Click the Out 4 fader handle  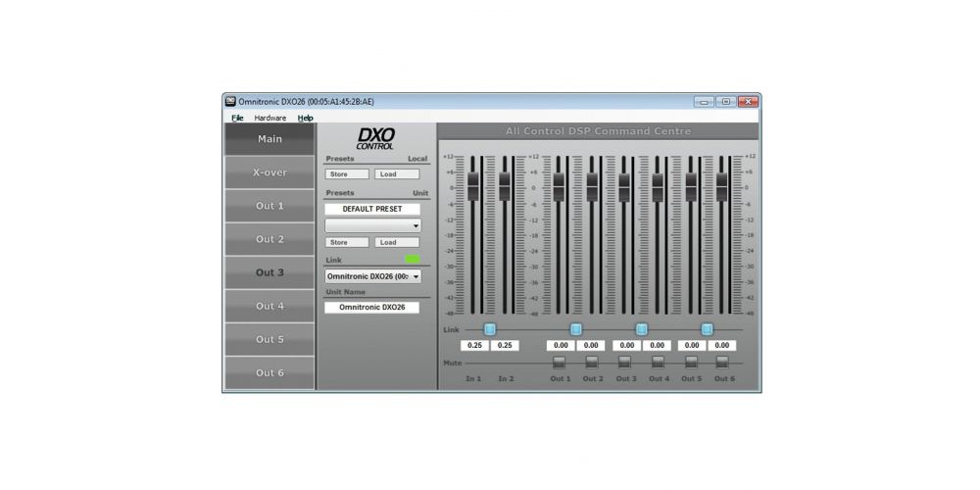point(658,187)
